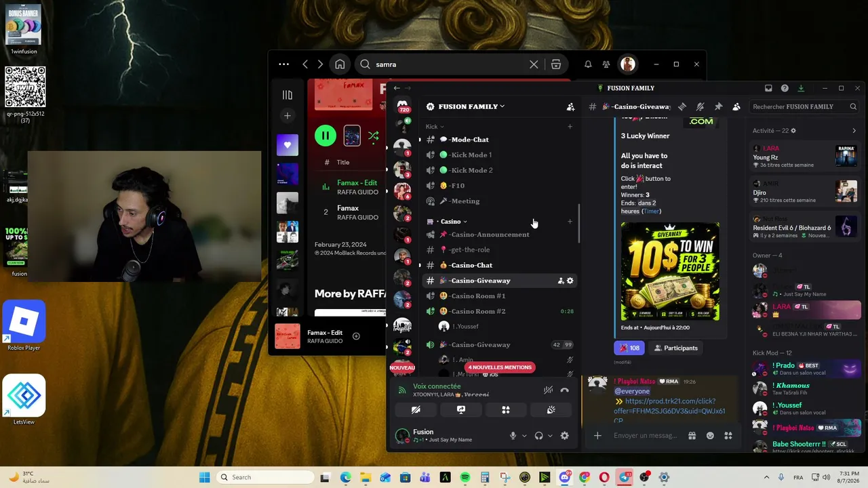Deafen headphones in Discord user panel
This screenshot has width=868, height=488.
tap(538, 436)
